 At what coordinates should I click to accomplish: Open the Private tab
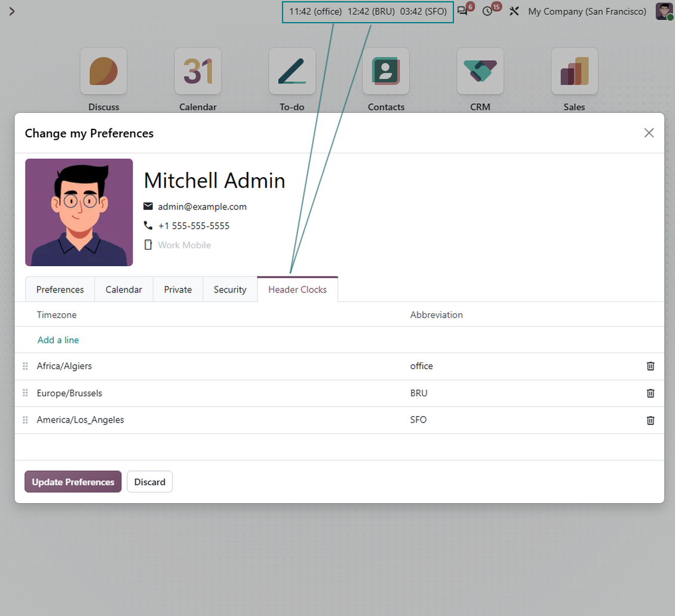[178, 289]
